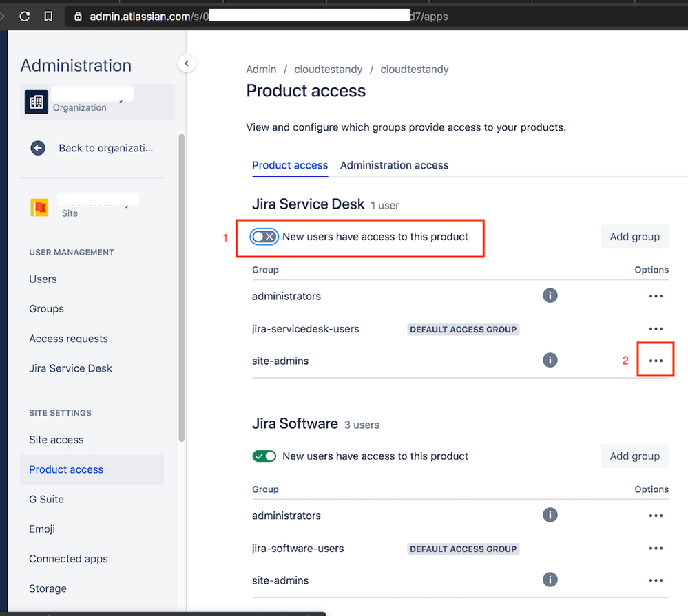Open Connected apps in the sidebar

68,559
